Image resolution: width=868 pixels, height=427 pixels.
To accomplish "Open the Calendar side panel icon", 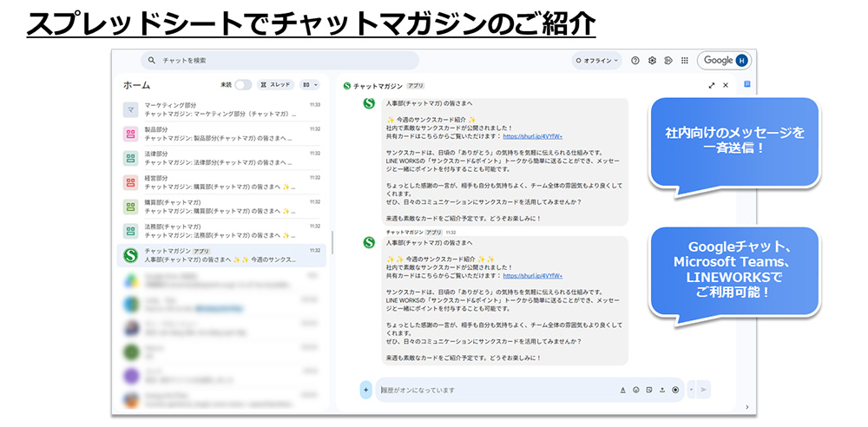I will (746, 84).
